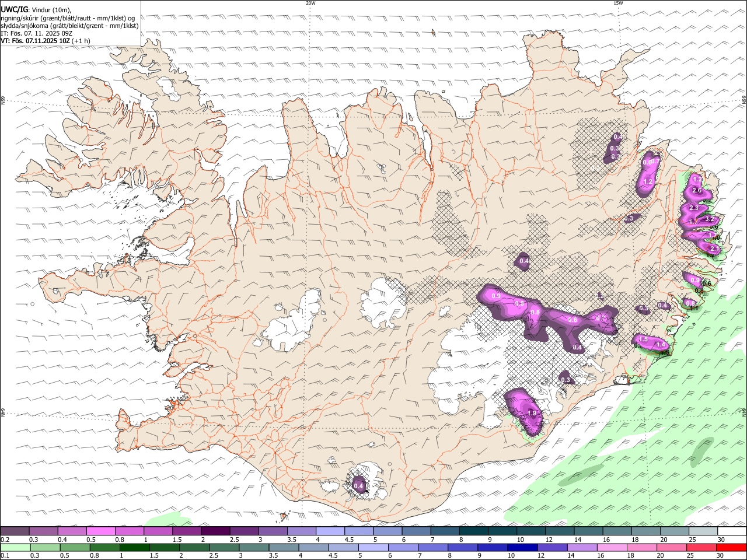Pick the darkest green swatch between 1 and 1.5

[x=134, y=548]
